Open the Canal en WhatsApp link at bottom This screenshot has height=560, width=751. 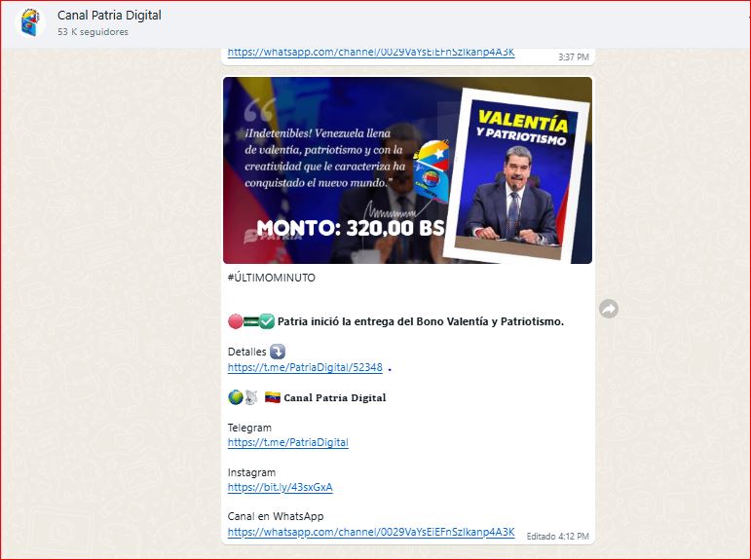[x=371, y=532]
